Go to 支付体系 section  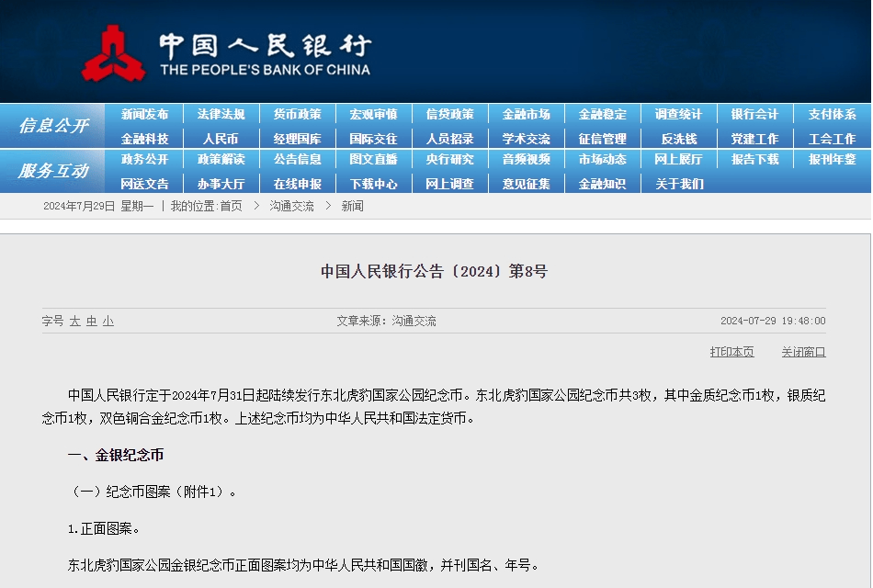point(833,114)
